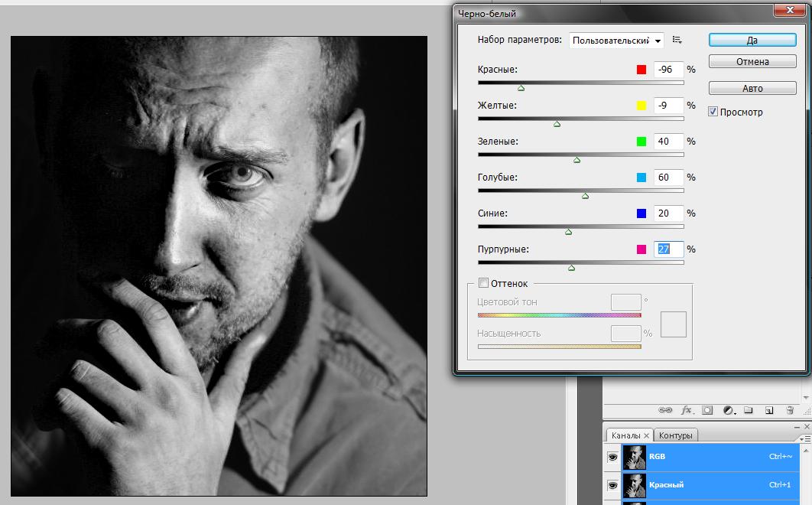Open the preset options icon beside the preset dropdown
Screen dimensions: 812x505
677,40
